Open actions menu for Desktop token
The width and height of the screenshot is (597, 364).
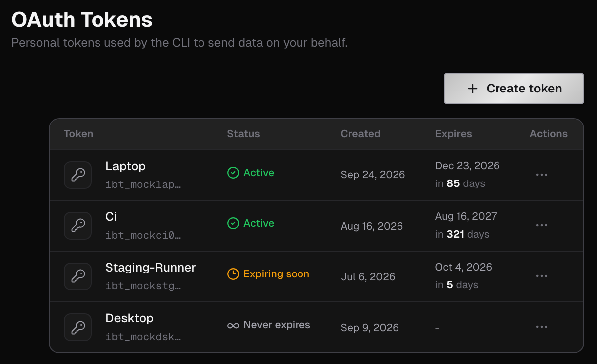click(542, 327)
